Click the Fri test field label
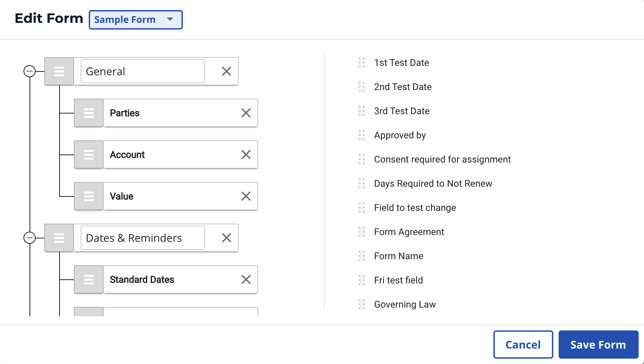This screenshot has width=644, height=364. tap(399, 280)
